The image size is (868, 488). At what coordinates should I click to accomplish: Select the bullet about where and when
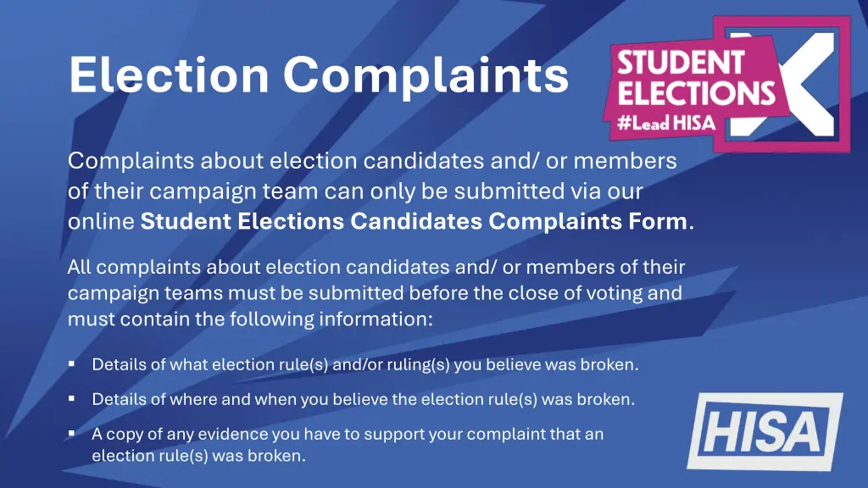(x=363, y=399)
